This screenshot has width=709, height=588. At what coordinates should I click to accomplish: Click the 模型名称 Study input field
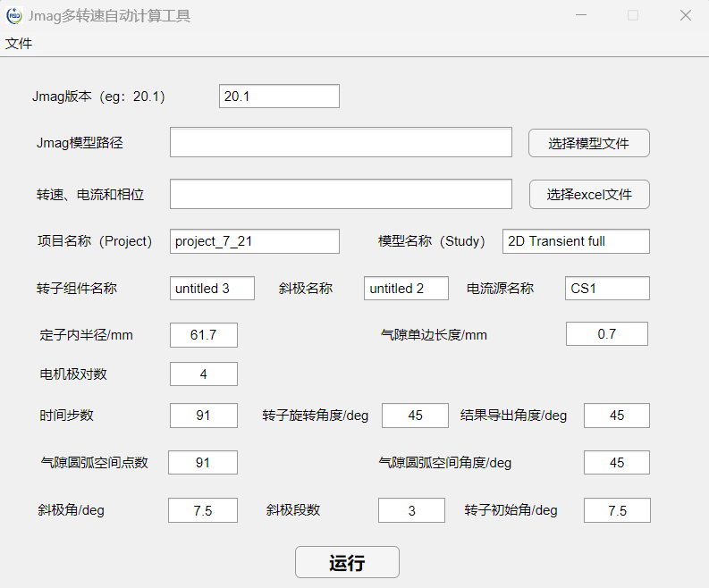(576, 241)
